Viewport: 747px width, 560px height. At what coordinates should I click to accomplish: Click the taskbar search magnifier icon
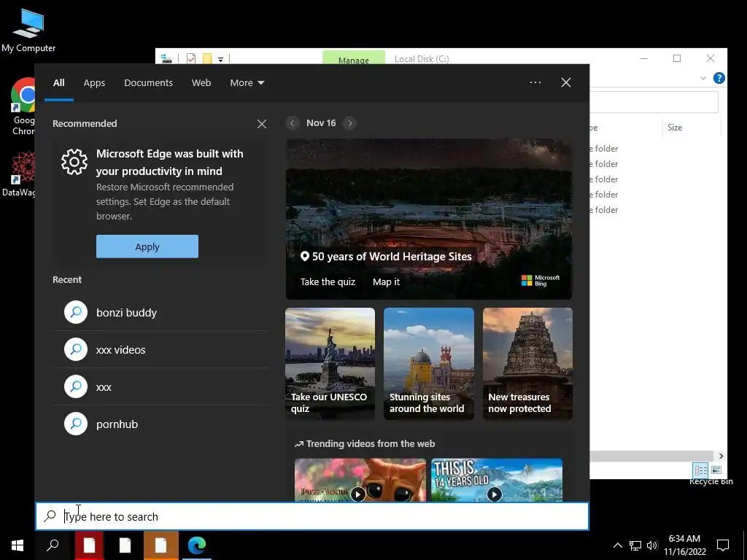click(53, 545)
